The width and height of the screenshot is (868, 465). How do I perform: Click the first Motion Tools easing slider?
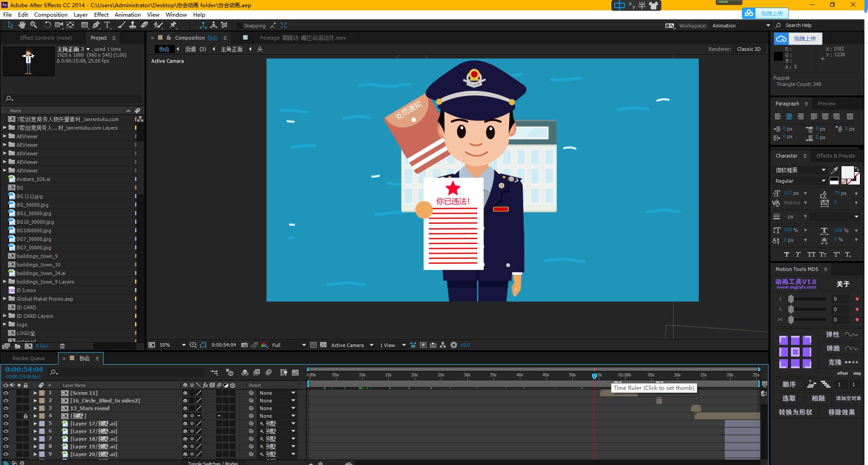(791, 299)
